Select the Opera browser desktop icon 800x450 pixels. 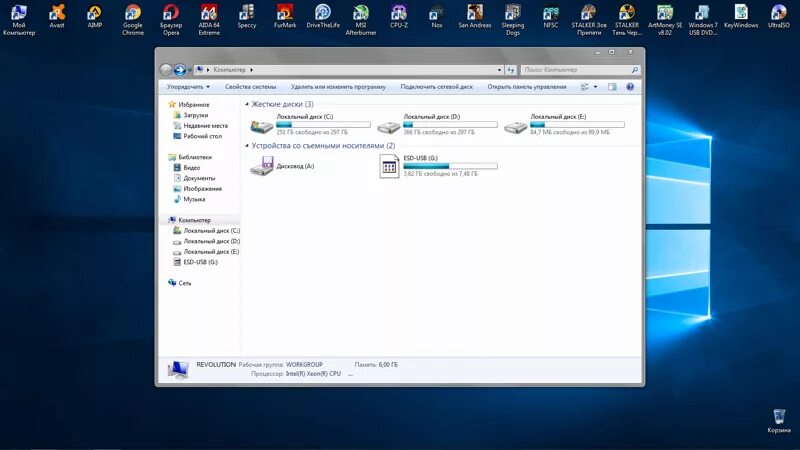click(171, 19)
